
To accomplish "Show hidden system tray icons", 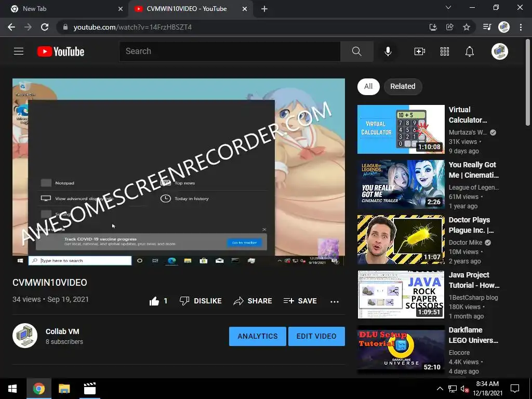I will click(440, 389).
